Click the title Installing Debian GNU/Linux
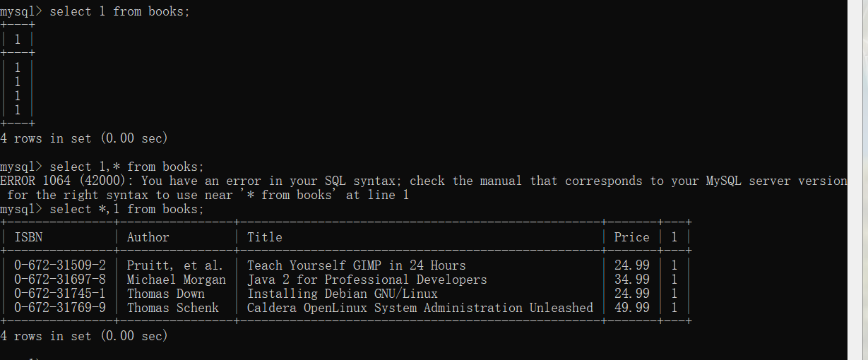Screen dimensions: 868x360 click(x=342, y=294)
